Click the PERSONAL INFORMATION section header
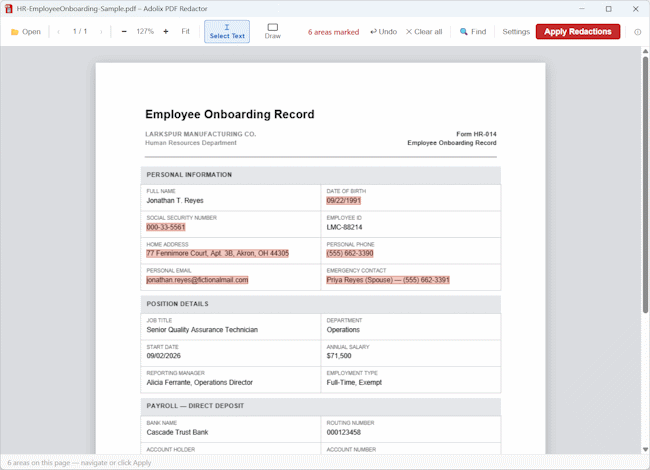 320,175
